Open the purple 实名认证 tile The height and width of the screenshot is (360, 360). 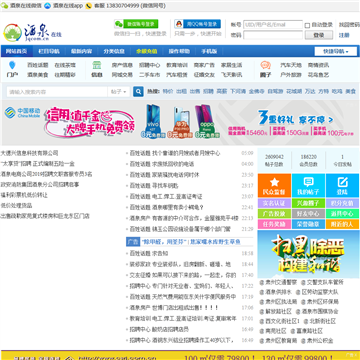274,203
